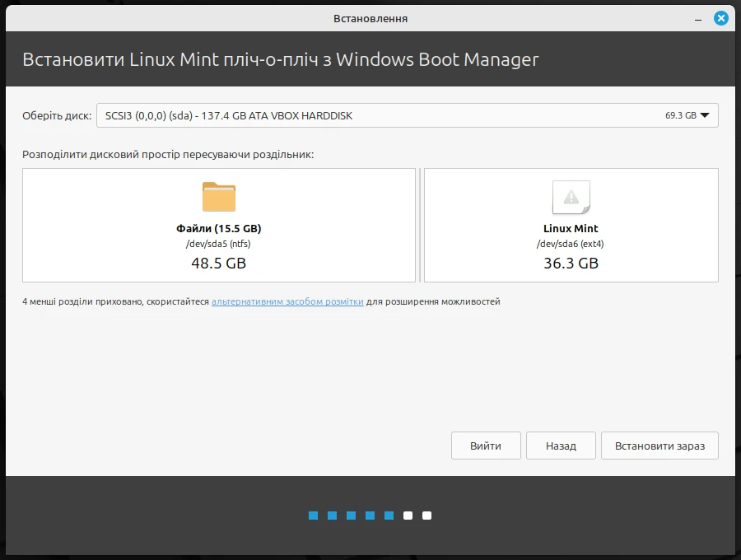The height and width of the screenshot is (560, 741).
Task: Minimize the Встановлення installer window
Action: pyautogui.click(x=698, y=19)
